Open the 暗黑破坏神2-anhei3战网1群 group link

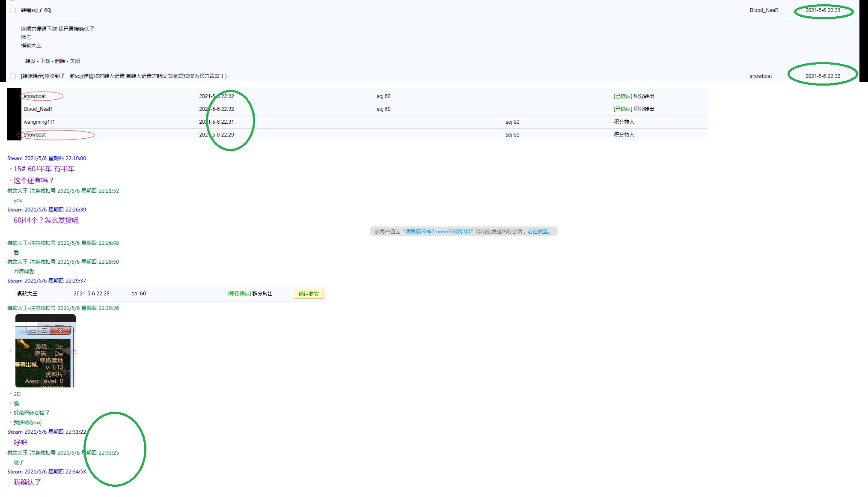point(438,232)
